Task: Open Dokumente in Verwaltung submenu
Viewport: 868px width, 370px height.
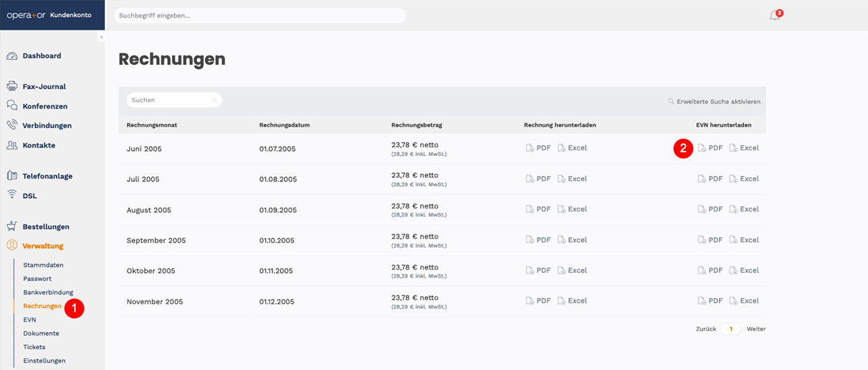Action: click(x=41, y=333)
